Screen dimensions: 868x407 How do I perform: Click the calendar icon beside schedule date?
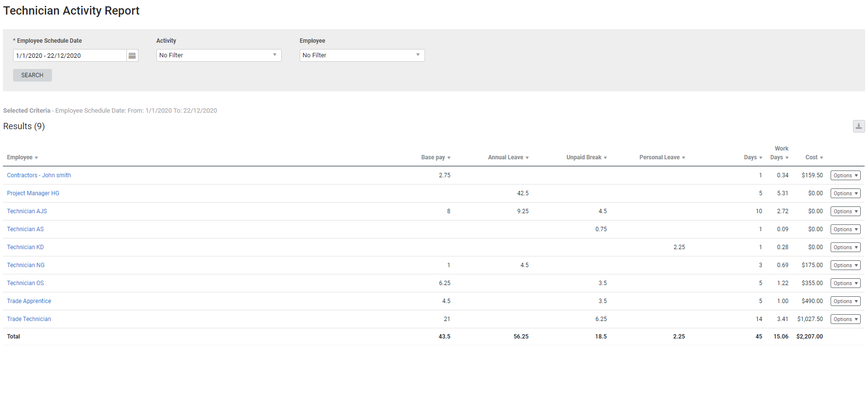pyautogui.click(x=132, y=56)
